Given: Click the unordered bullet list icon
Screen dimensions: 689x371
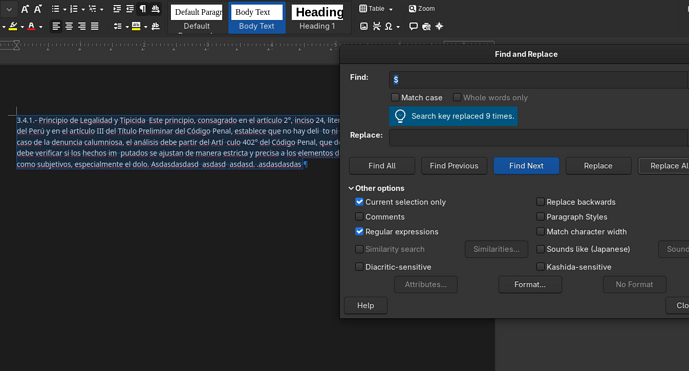Looking at the screenshot, I should pos(55,9).
